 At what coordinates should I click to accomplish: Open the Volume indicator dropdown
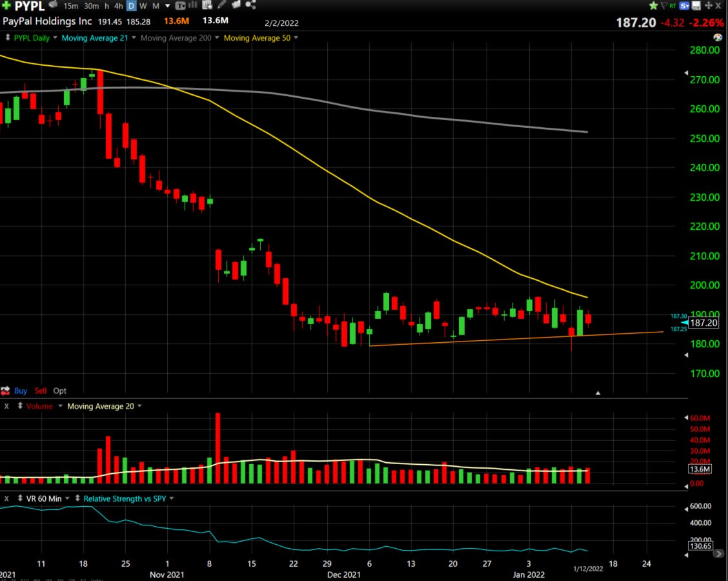[60, 406]
